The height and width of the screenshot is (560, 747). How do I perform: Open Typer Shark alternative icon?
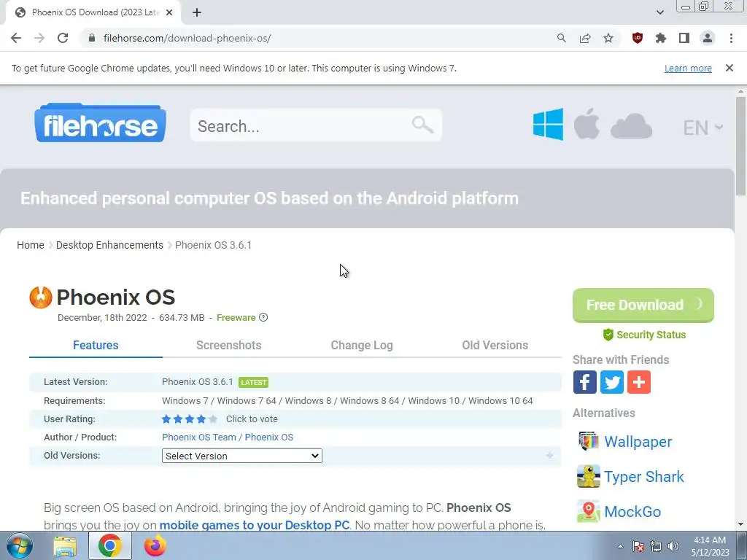coord(589,476)
